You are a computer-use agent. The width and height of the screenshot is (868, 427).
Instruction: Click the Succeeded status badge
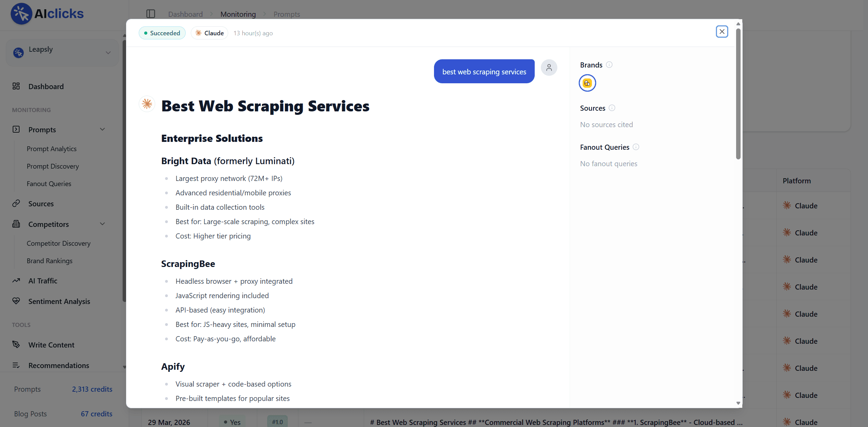pyautogui.click(x=162, y=33)
